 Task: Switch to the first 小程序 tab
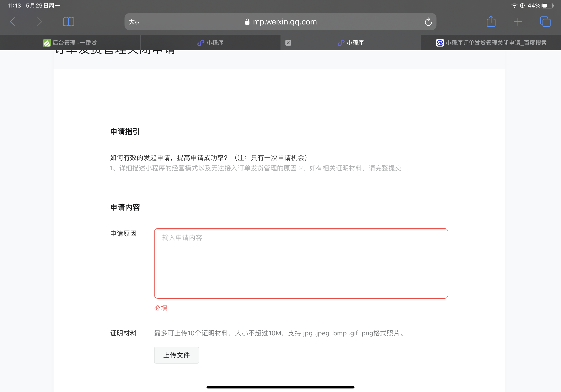tap(210, 43)
